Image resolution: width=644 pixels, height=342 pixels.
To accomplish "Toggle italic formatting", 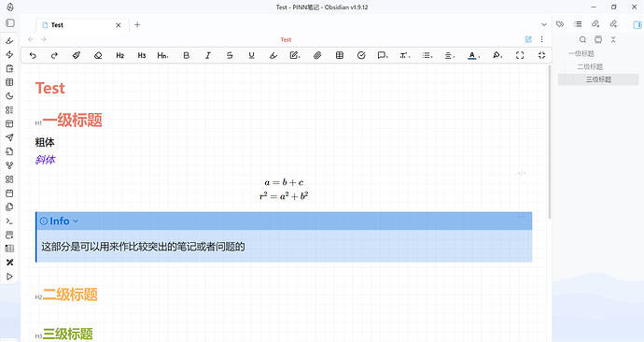I will [208, 55].
